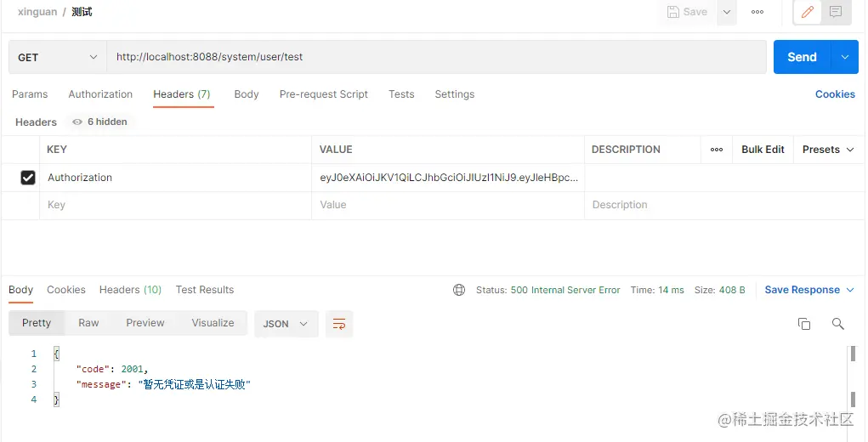868x442 pixels.
Task: Click the 测试 request name
Action: (82, 12)
